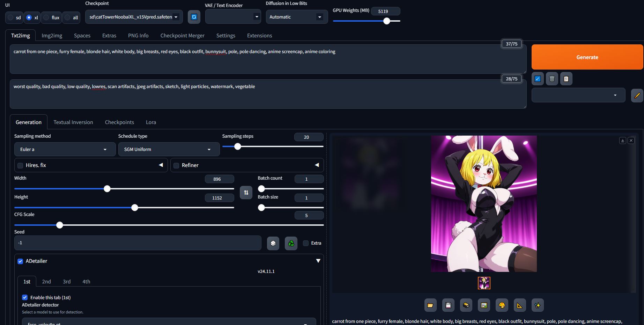The image size is (644, 325).
Task: Switch to the Textual Inversion tab
Action: 73,122
